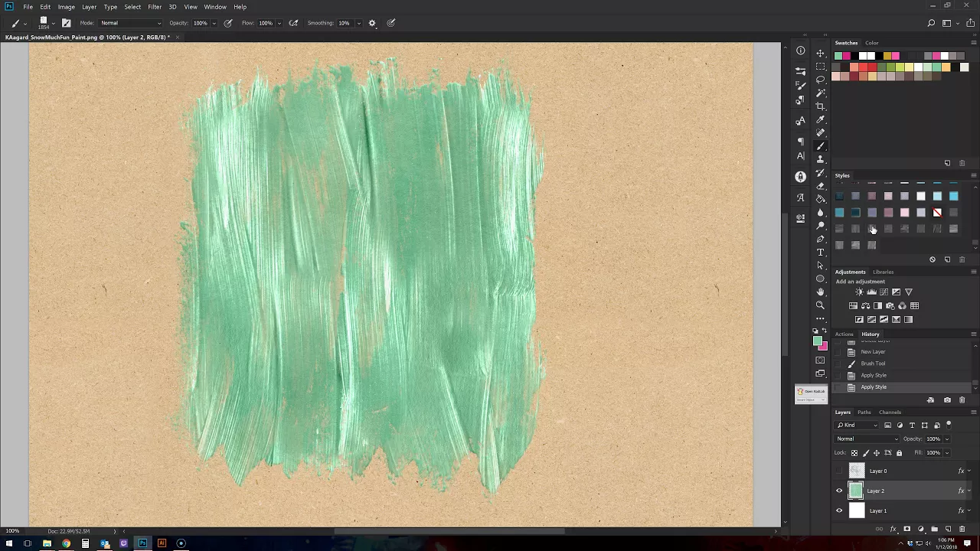Open the Opacity dropdown in options bar
Screen dimensions: 980x551
point(214,23)
